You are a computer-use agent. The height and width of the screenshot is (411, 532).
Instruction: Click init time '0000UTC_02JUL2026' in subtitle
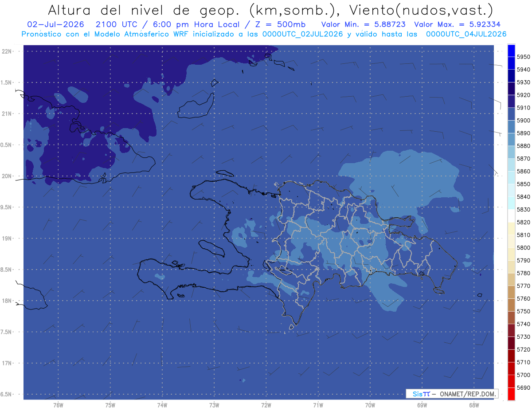tap(303, 34)
